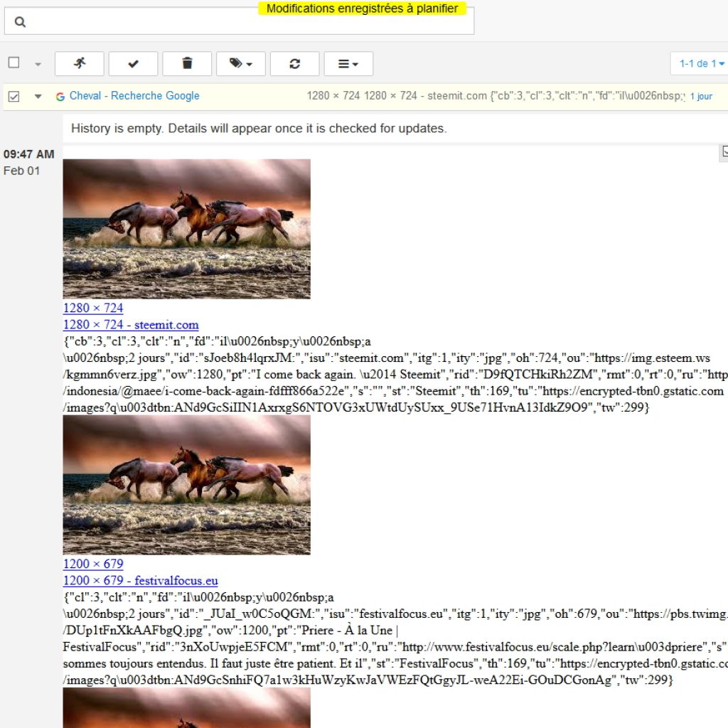Collapse the Cheval row expander arrow
Image resolution: width=728 pixels, height=728 pixels.
pos(38,97)
